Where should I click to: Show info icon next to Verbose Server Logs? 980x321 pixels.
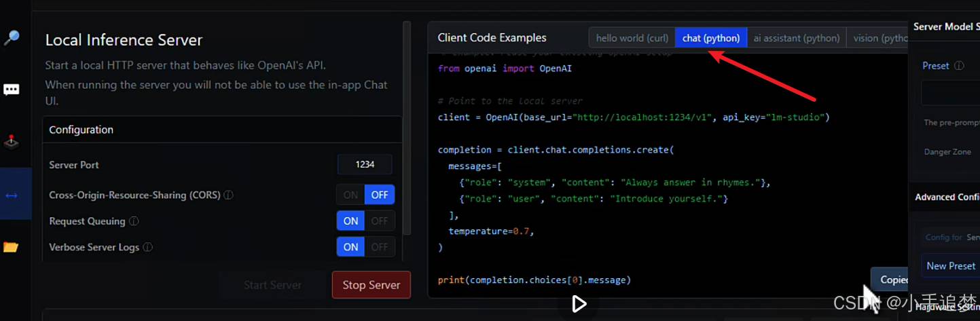(147, 248)
